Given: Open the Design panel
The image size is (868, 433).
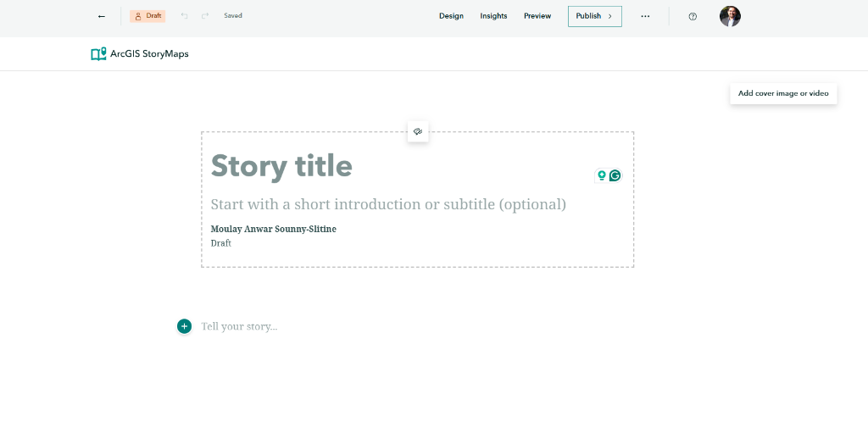Looking at the screenshot, I should (x=451, y=16).
